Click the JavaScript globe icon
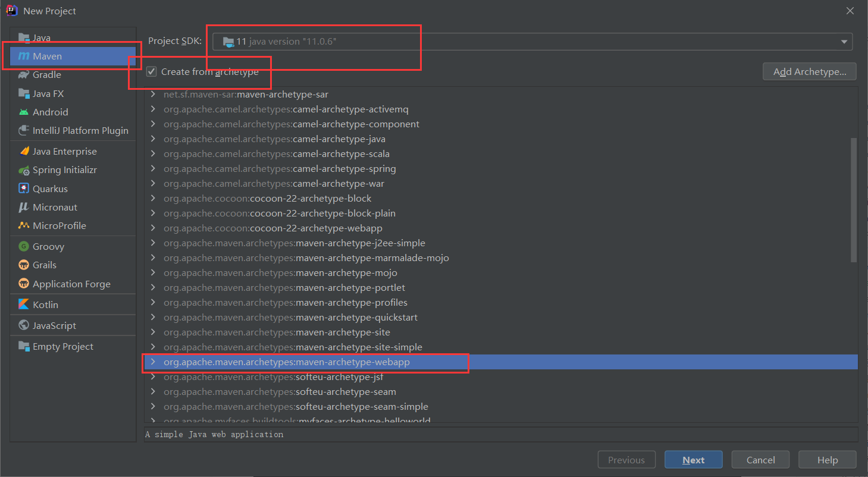The width and height of the screenshot is (868, 477). [24, 325]
